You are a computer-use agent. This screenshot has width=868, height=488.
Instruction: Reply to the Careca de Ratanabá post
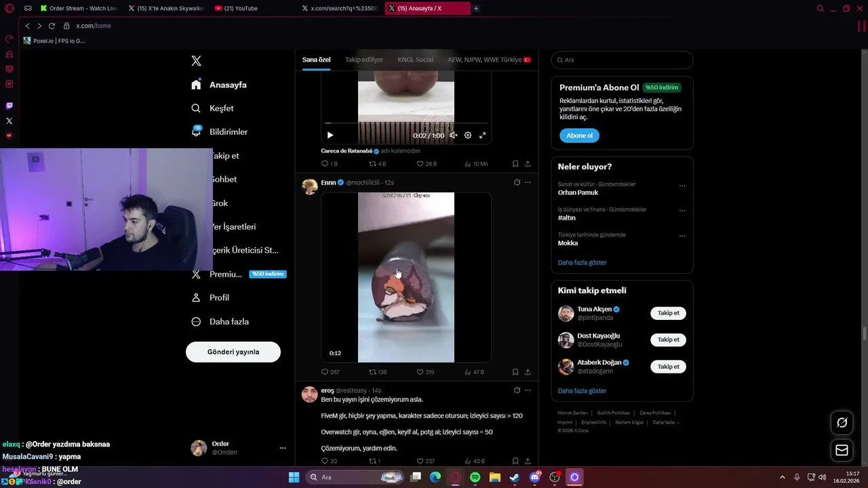(x=329, y=164)
